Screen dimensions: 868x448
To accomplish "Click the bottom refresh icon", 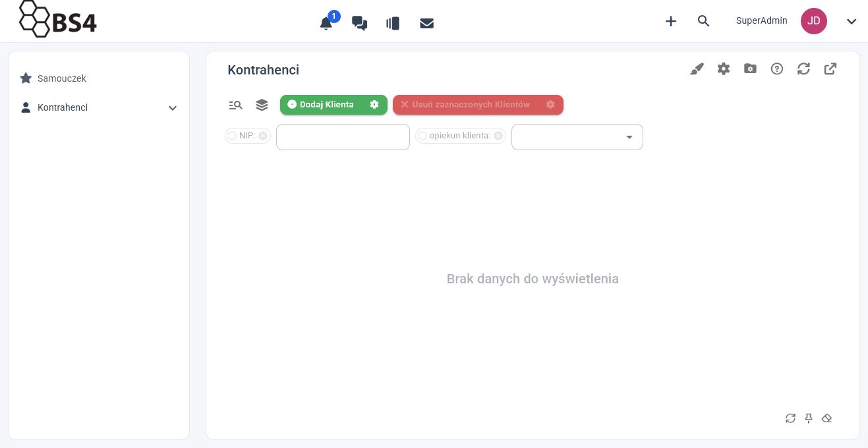I will click(x=790, y=418).
